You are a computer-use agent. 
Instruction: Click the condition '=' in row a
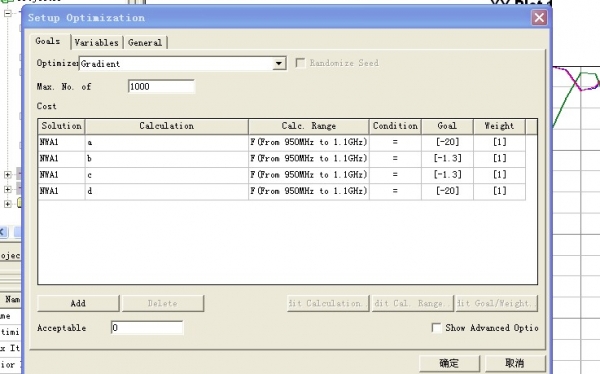pos(395,142)
